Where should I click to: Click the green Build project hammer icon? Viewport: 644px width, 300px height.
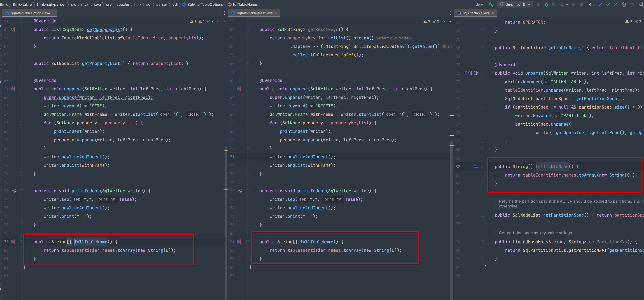[491, 5]
